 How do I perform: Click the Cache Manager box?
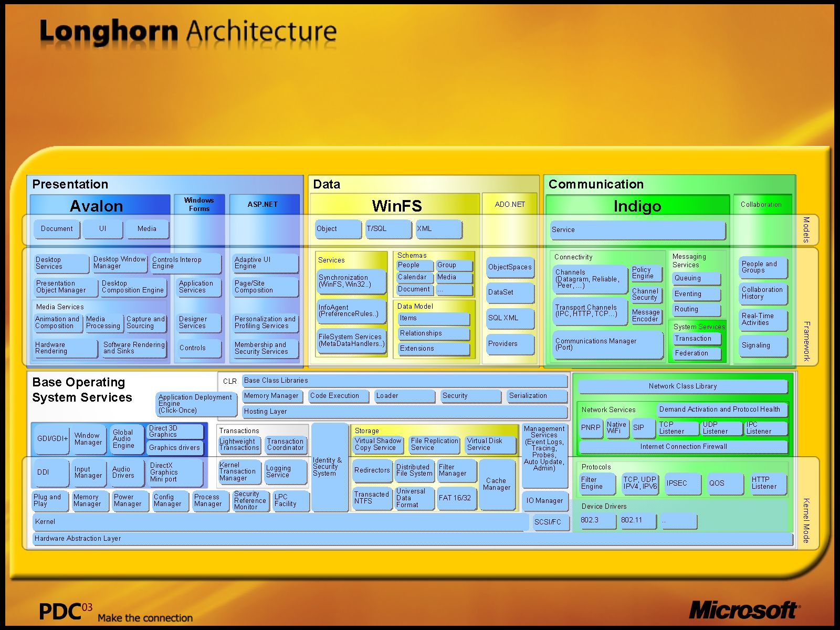coord(496,484)
